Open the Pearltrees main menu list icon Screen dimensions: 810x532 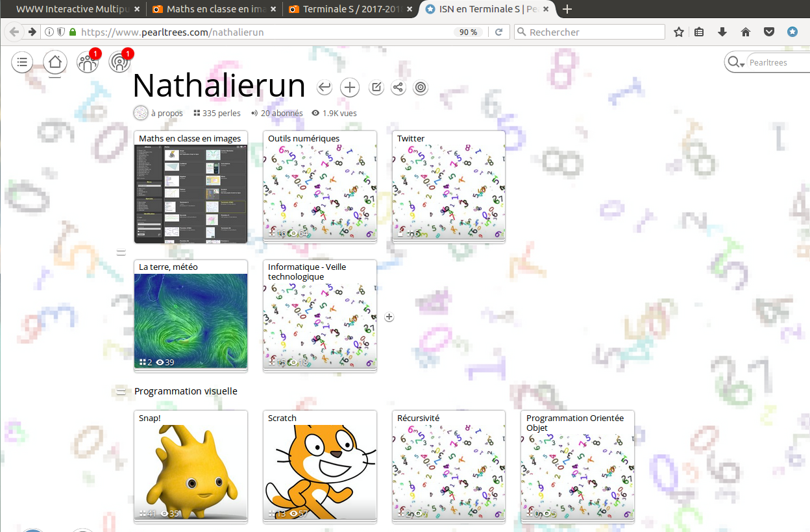coord(22,62)
